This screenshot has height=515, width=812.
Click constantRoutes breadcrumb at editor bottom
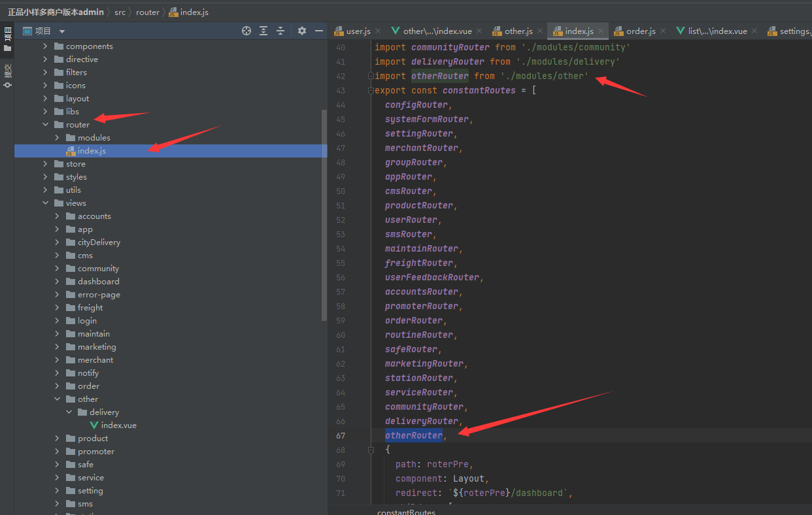click(x=406, y=512)
